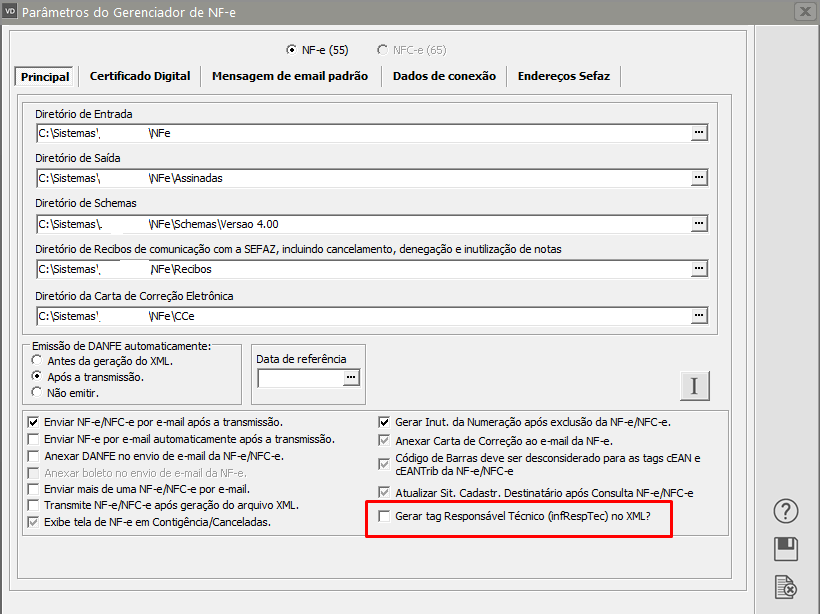Image resolution: width=820 pixels, height=614 pixels.
Task: Switch to Certificado Digital tab
Action: point(140,76)
